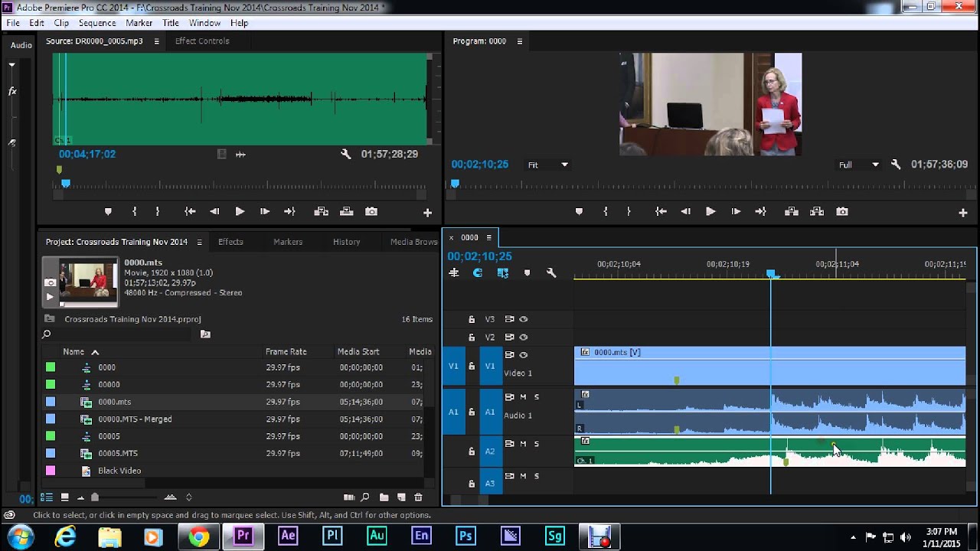The image size is (980, 551).
Task: Play the Program monitor sequence
Action: (x=710, y=212)
